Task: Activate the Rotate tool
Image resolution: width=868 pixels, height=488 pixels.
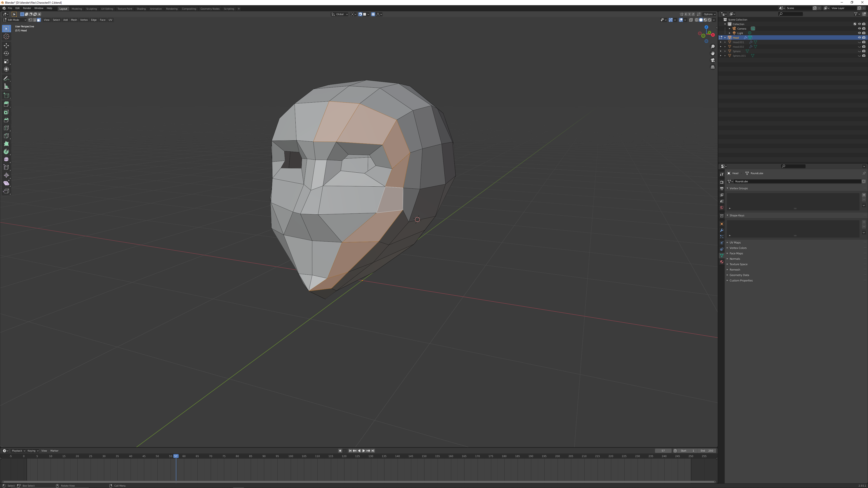Action: [x=6, y=53]
